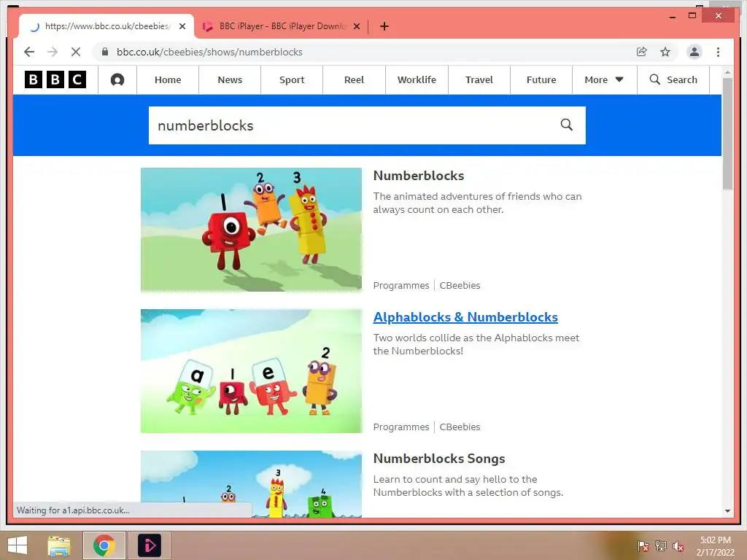Click the BBC logo
747x560 pixels.
[55, 79]
